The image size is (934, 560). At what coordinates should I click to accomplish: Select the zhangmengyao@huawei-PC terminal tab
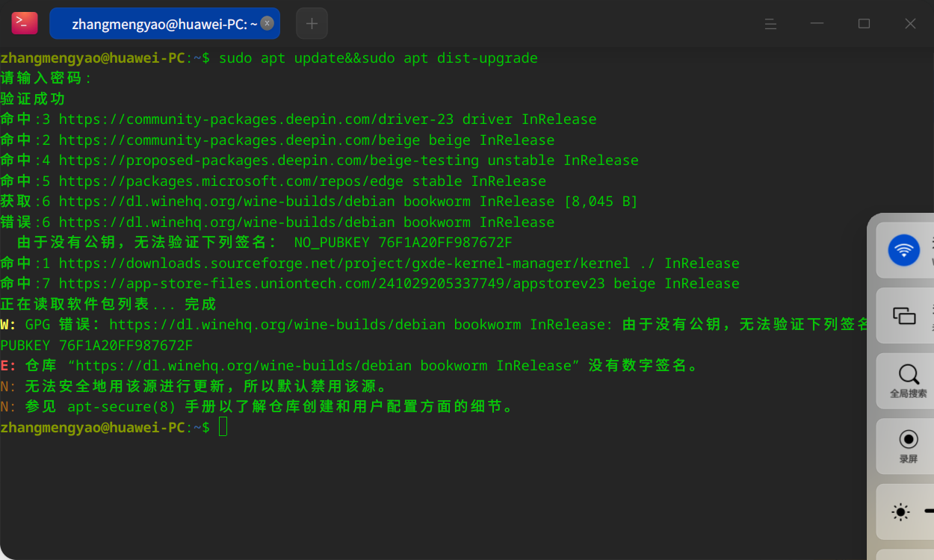point(164,23)
